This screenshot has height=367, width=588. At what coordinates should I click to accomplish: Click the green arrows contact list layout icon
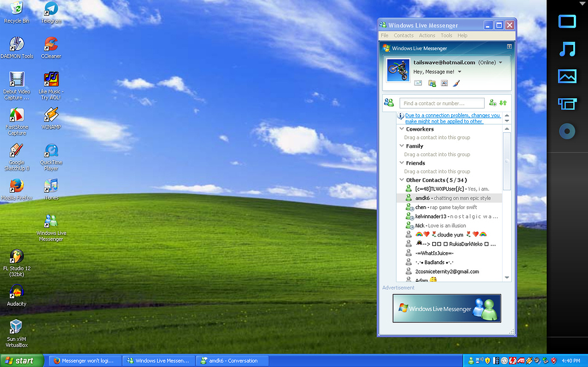tap(503, 103)
